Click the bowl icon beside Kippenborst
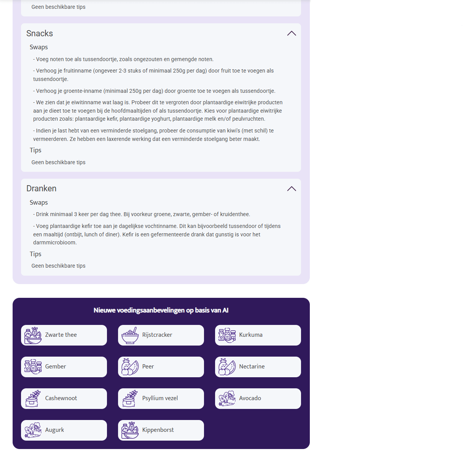Viewport: 476px width, 462px height. pos(130,430)
